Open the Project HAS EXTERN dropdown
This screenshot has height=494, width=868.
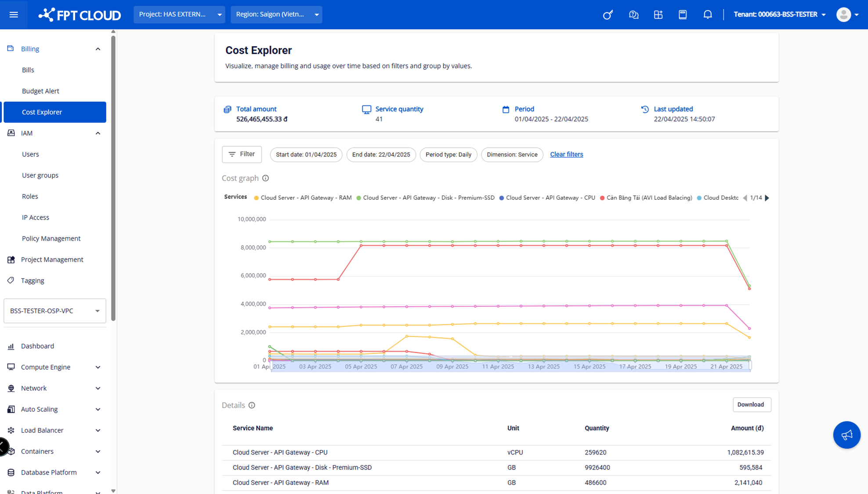[x=179, y=14]
